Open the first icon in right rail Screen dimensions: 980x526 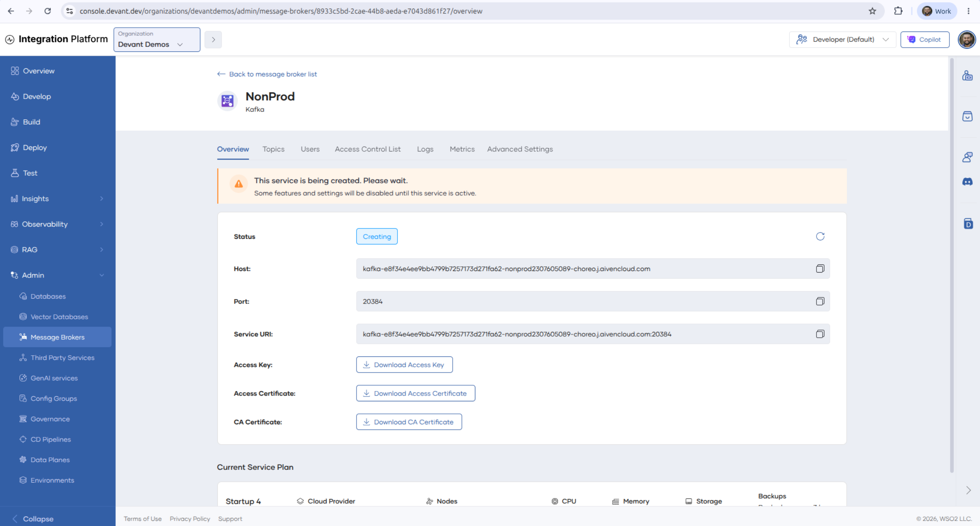tap(967, 75)
